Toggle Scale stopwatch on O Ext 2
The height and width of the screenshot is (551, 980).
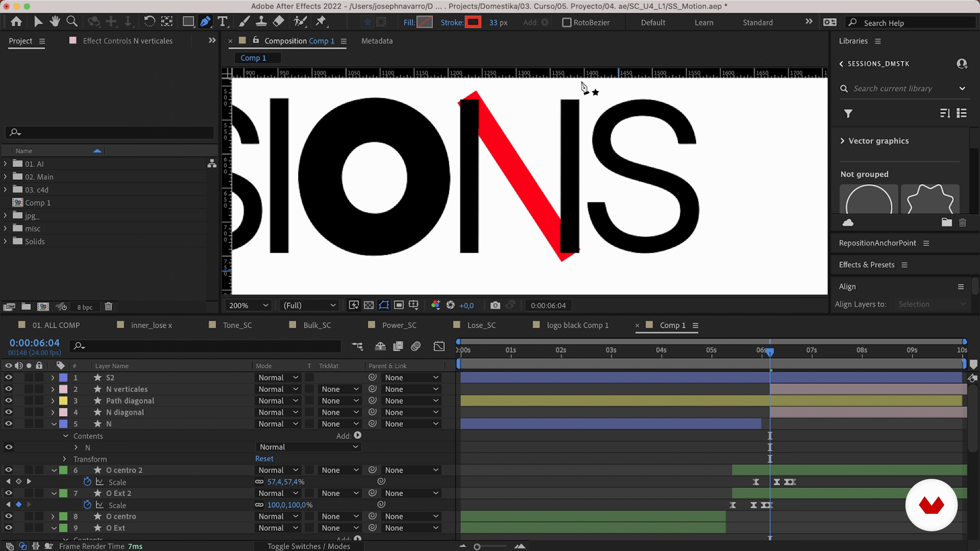87,505
